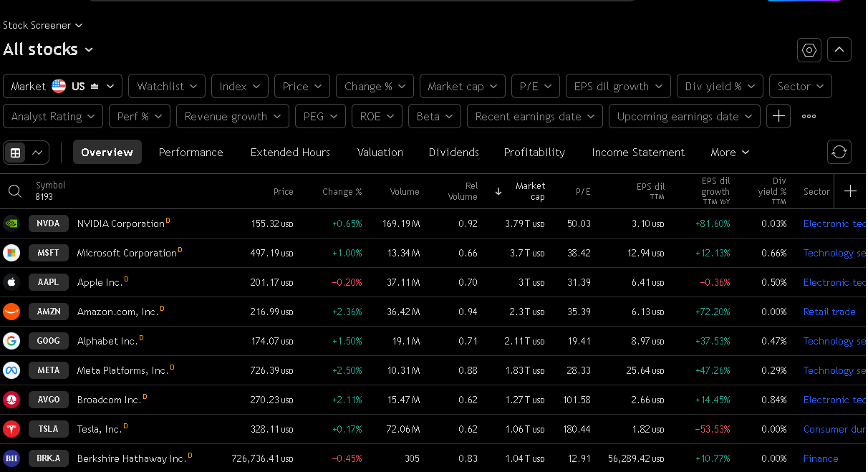Open the PEG filter dropdown
This screenshot has height=472, width=868.
click(320, 116)
